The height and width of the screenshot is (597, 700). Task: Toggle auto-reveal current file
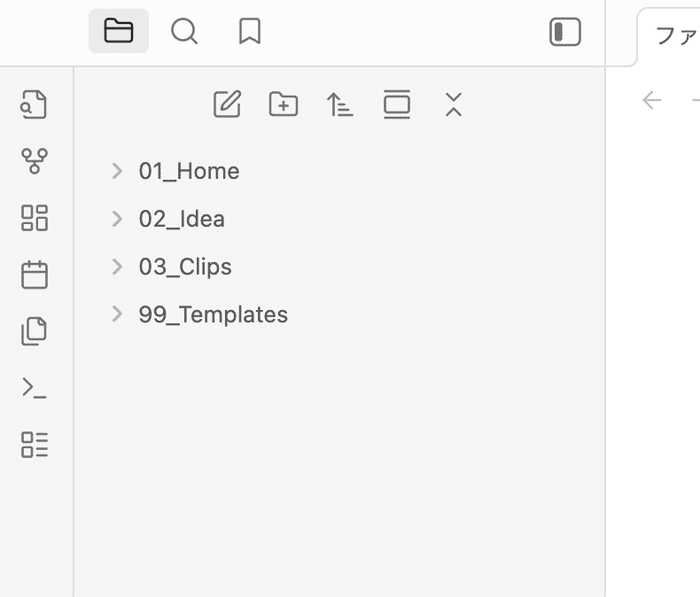(x=397, y=104)
